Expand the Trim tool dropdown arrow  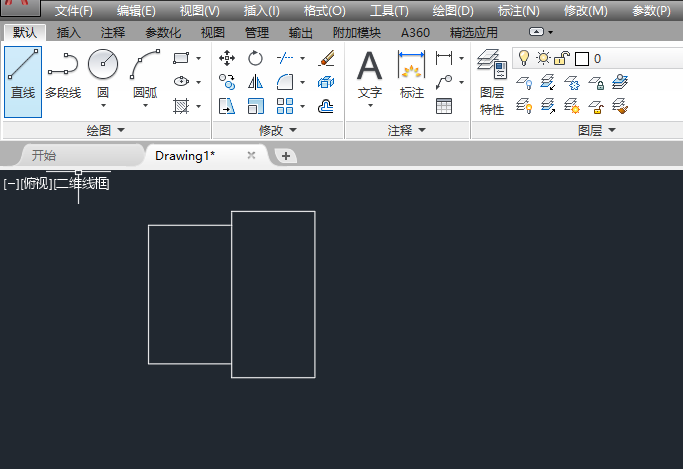coord(302,58)
